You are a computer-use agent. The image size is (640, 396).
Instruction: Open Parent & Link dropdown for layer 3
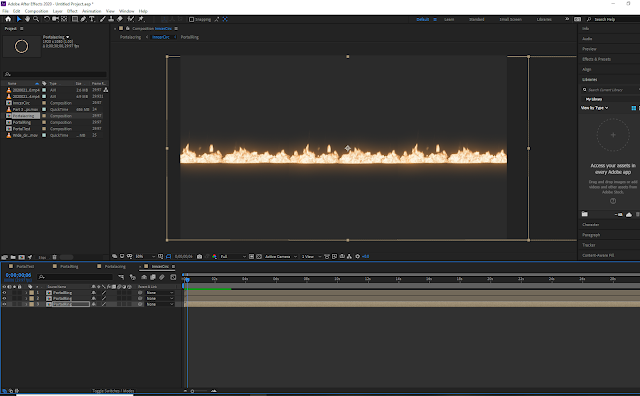coord(160,304)
